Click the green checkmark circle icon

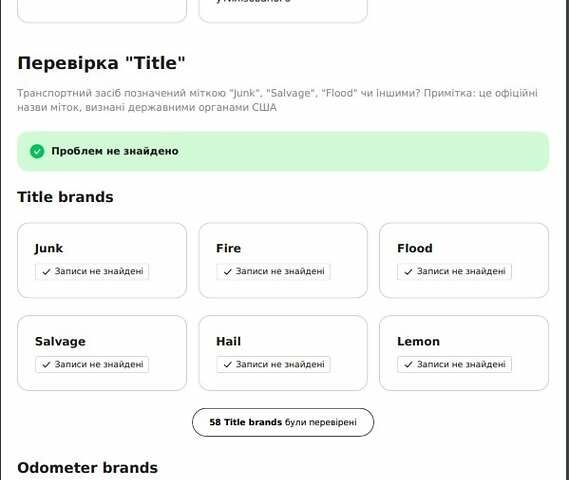coord(37,151)
